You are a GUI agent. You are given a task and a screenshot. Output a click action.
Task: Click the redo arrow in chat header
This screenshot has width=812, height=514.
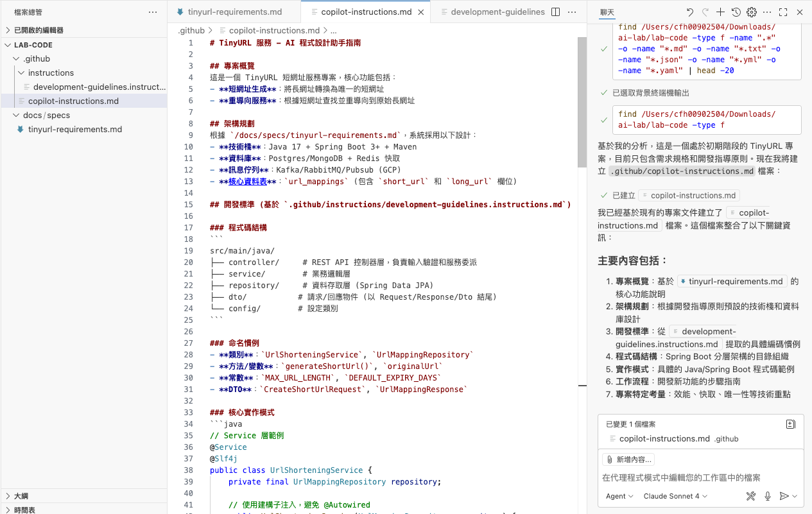tap(705, 12)
